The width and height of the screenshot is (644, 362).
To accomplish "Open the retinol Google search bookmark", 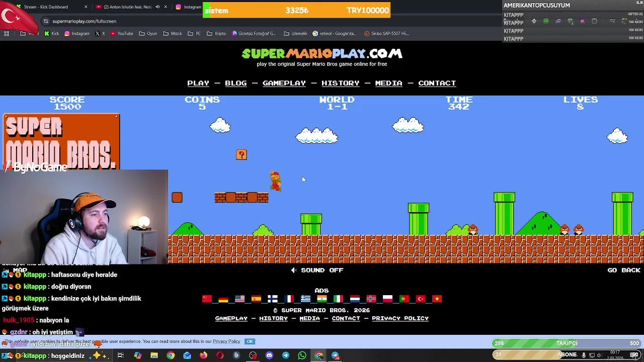I will click(335, 34).
